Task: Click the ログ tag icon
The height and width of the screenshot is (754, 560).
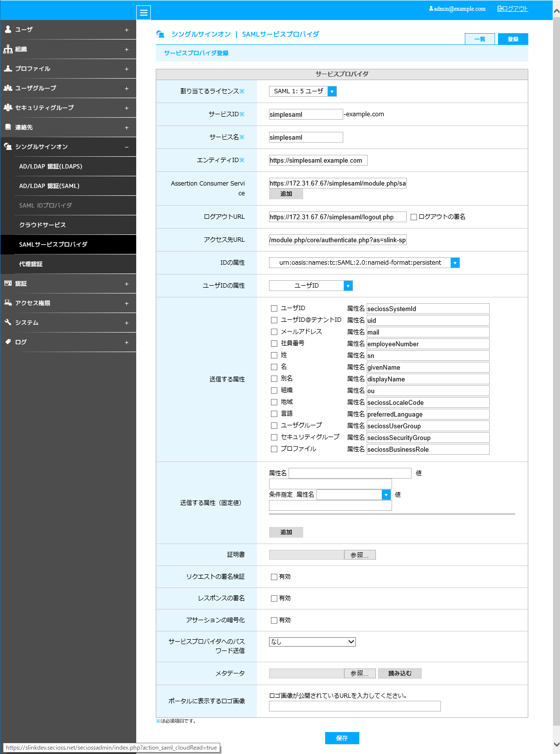Action: coord(8,342)
